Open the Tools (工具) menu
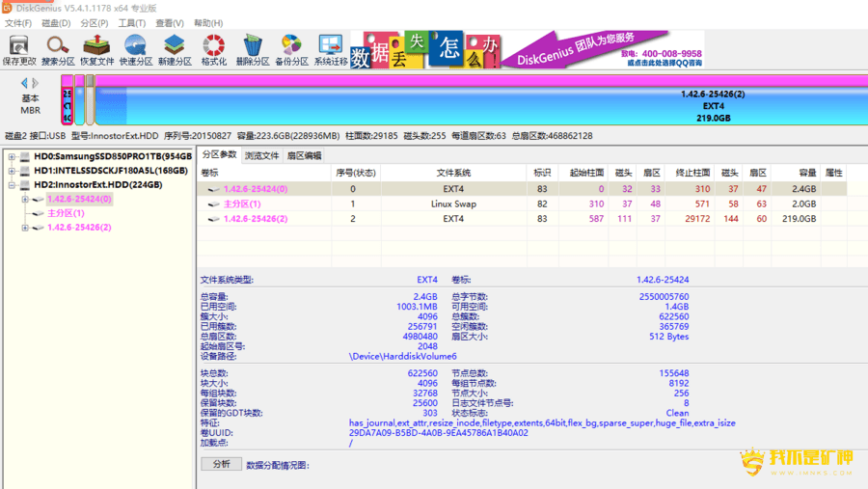 [x=132, y=23]
